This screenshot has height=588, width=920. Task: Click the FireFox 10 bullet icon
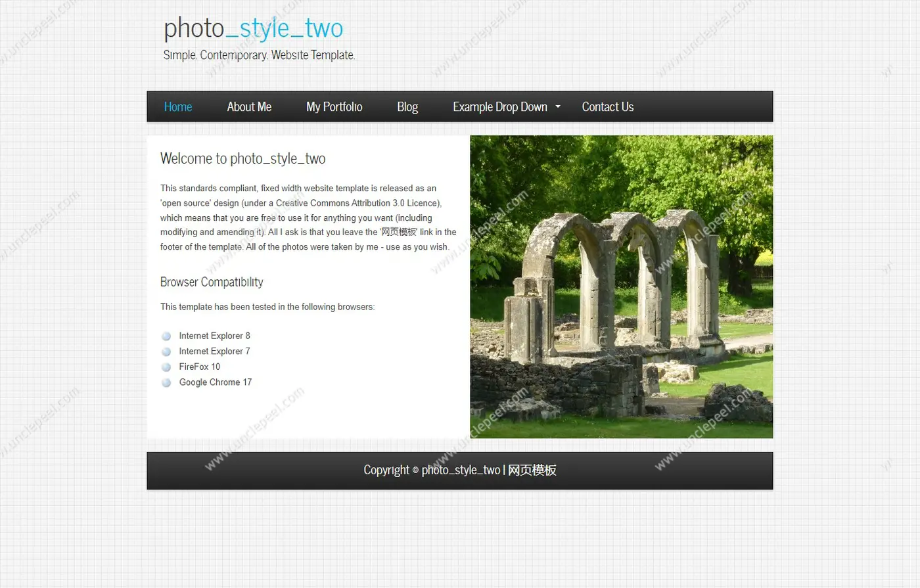pyautogui.click(x=166, y=367)
